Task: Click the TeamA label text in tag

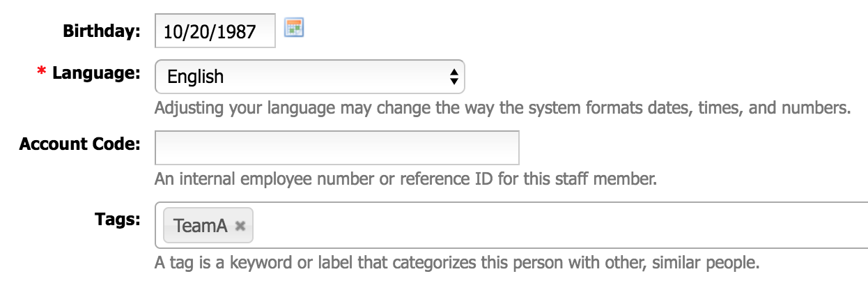Action: pos(201,226)
